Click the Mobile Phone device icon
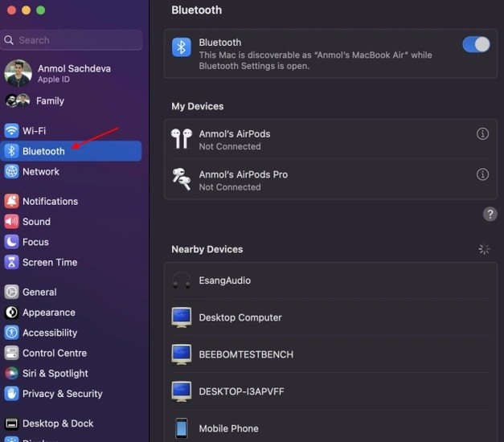Image resolution: width=504 pixels, height=442 pixels. tap(182, 428)
